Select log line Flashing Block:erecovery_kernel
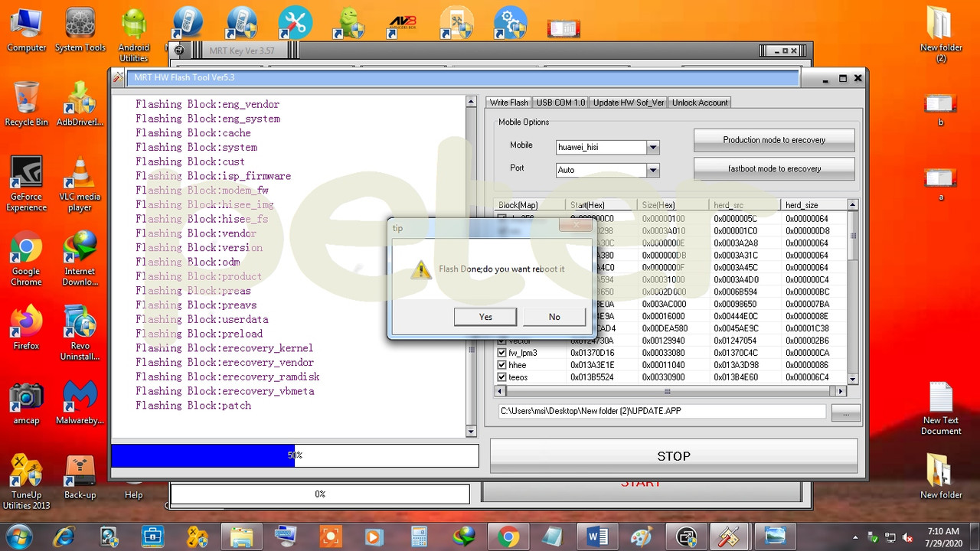The image size is (980, 551). [224, 348]
